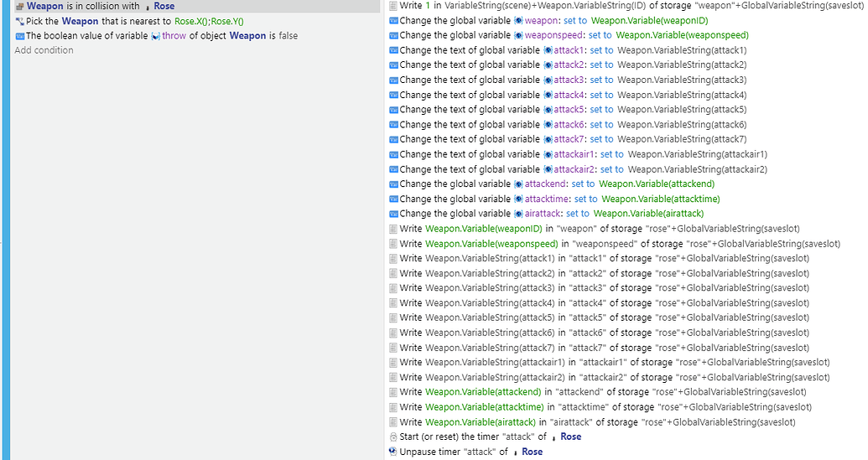Select 'Write Weapon.VariableString(attack5)' storage action
This screenshot has width=868, height=460.
click(599, 318)
